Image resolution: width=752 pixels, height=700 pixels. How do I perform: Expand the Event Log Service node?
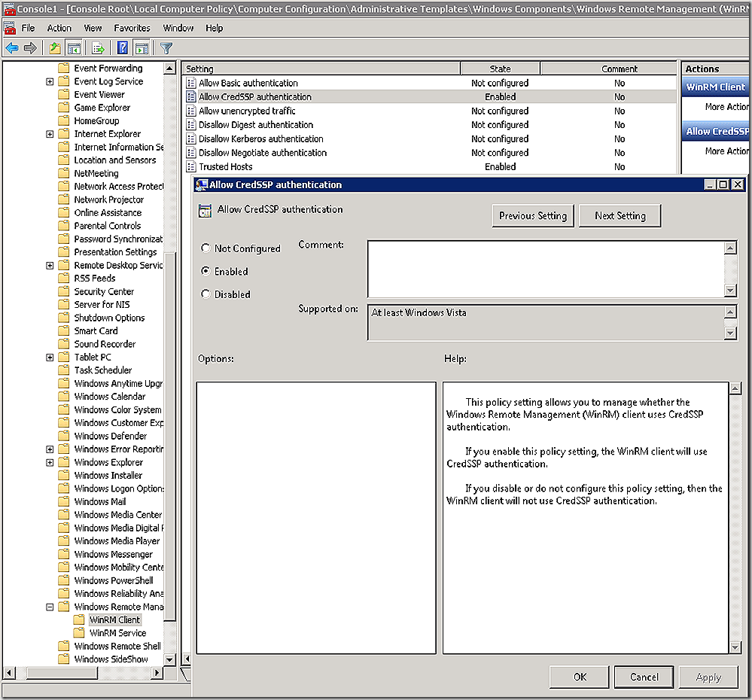coord(50,81)
